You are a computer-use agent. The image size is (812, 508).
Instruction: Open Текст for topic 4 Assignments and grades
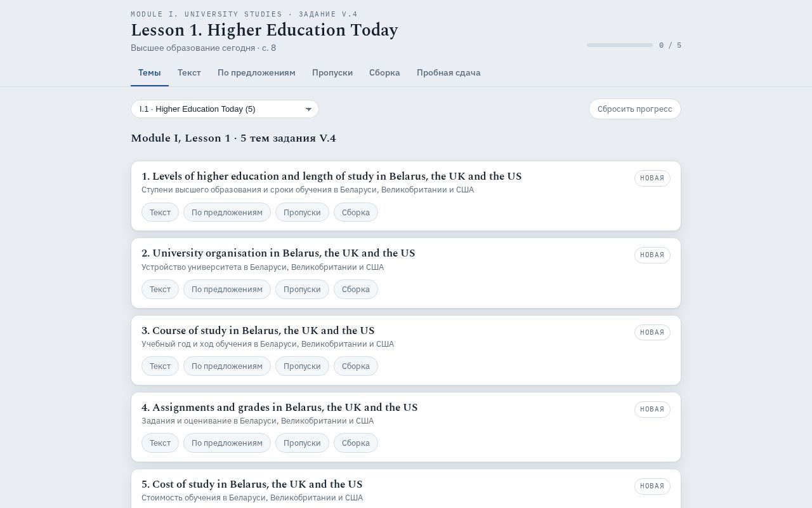(160, 443)
